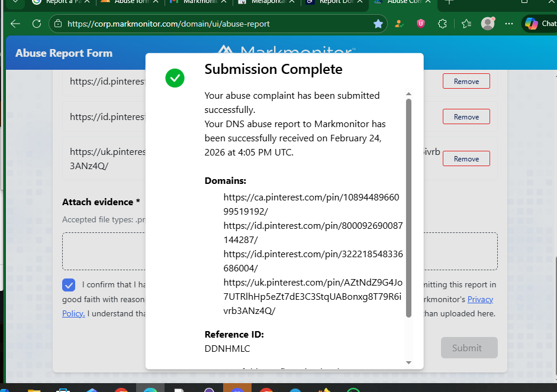View site information lock icon
The image size is (557, 392).
click(x=58, y=24)
